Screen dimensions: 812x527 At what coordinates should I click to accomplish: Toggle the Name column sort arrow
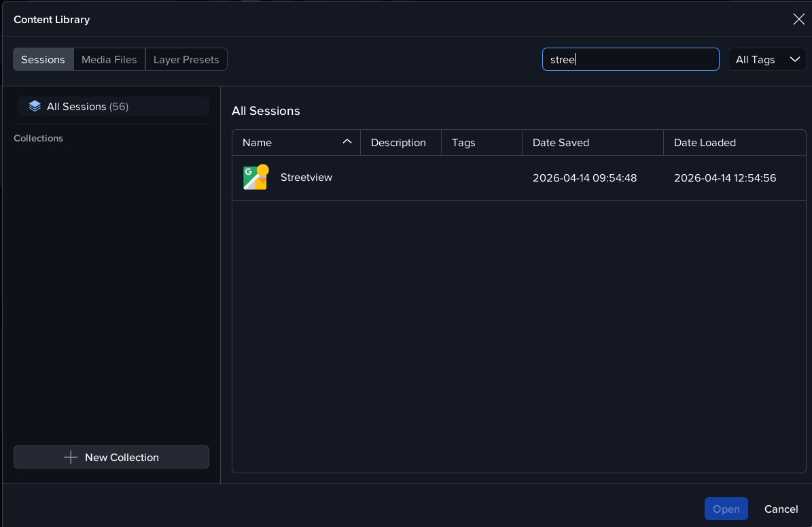point(347,141)
